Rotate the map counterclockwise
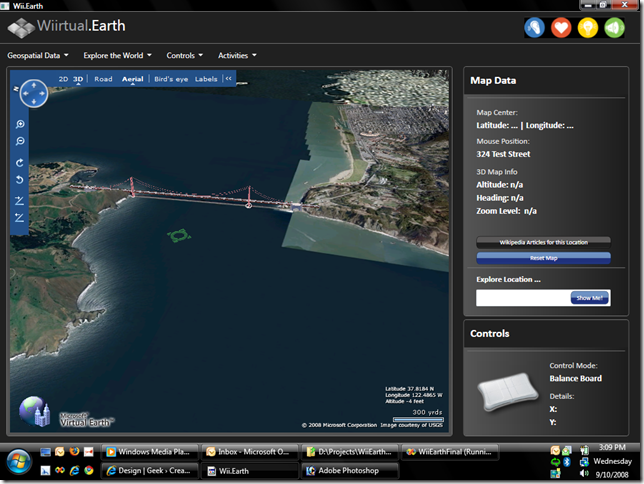The width and height of the screenshot is (644, 484). 20,180
